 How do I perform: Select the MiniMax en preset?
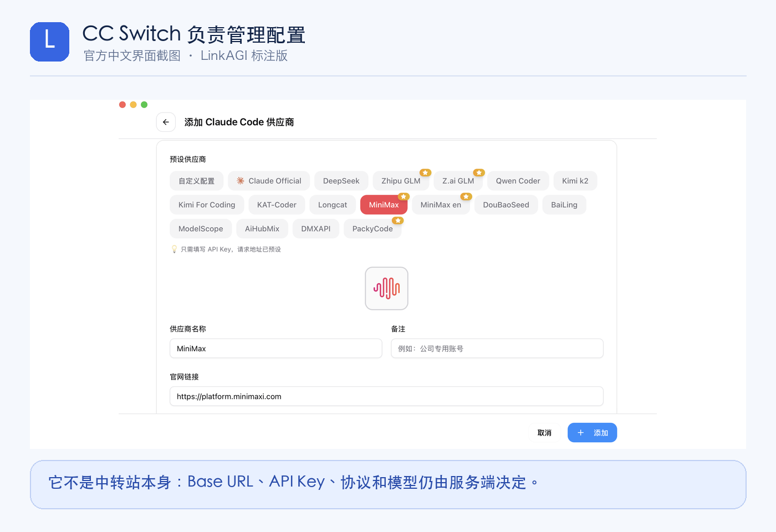(x=441, y=204)
